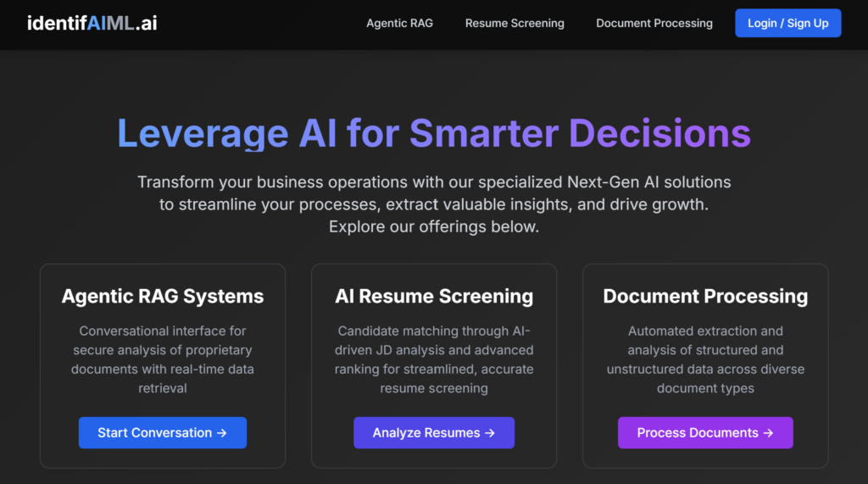Open Document Processing from the navigation bar
The height and width of the screenshot is (484, 868).
pos(654,23)
